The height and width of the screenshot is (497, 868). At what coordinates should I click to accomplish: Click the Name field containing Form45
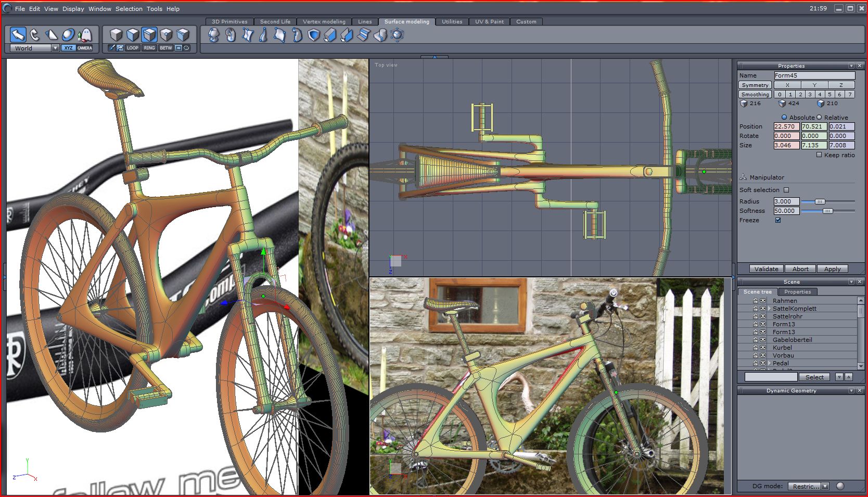click(x=814, y=75)
